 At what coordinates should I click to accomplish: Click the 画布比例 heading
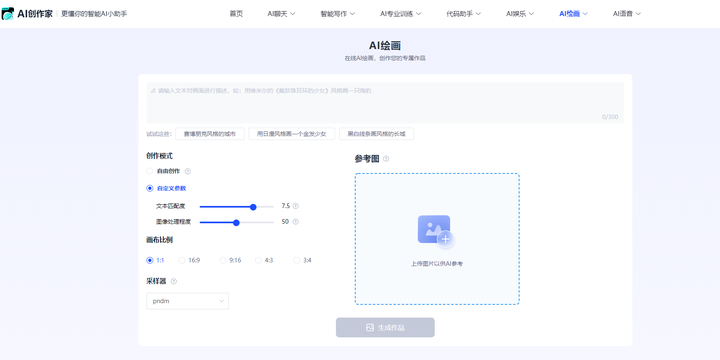coord(159,240)
